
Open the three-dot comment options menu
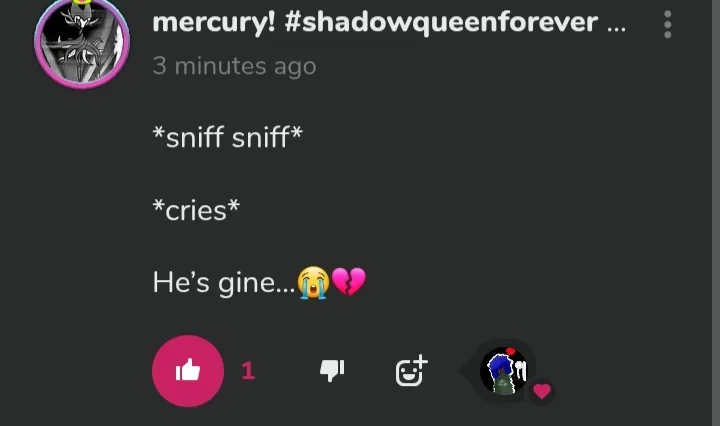[x=668, y=24]
